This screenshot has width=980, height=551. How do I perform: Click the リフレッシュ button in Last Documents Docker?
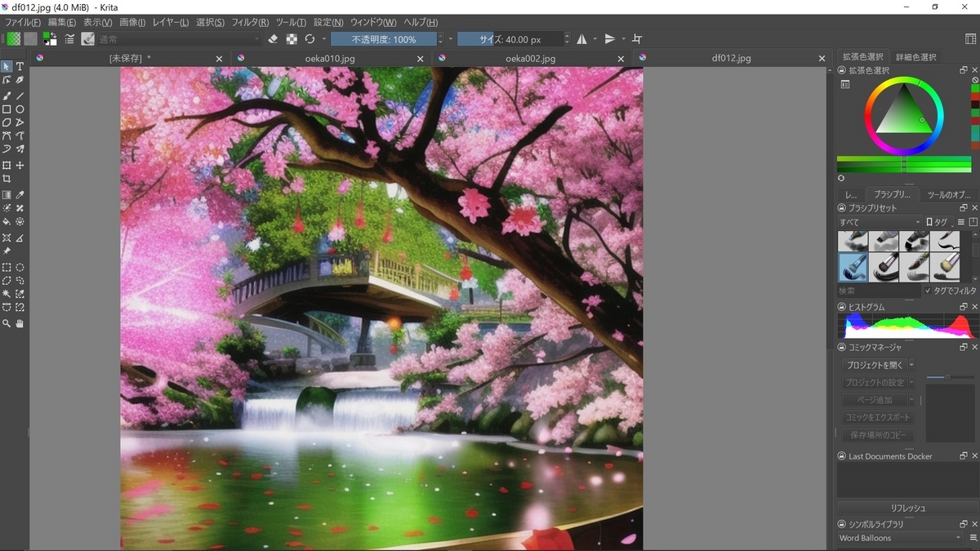point(906,507)
